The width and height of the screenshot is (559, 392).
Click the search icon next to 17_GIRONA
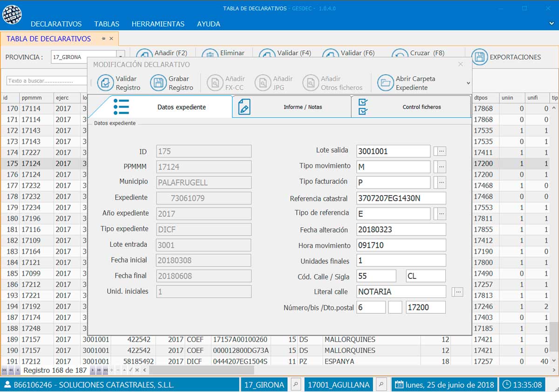[295, 385]
